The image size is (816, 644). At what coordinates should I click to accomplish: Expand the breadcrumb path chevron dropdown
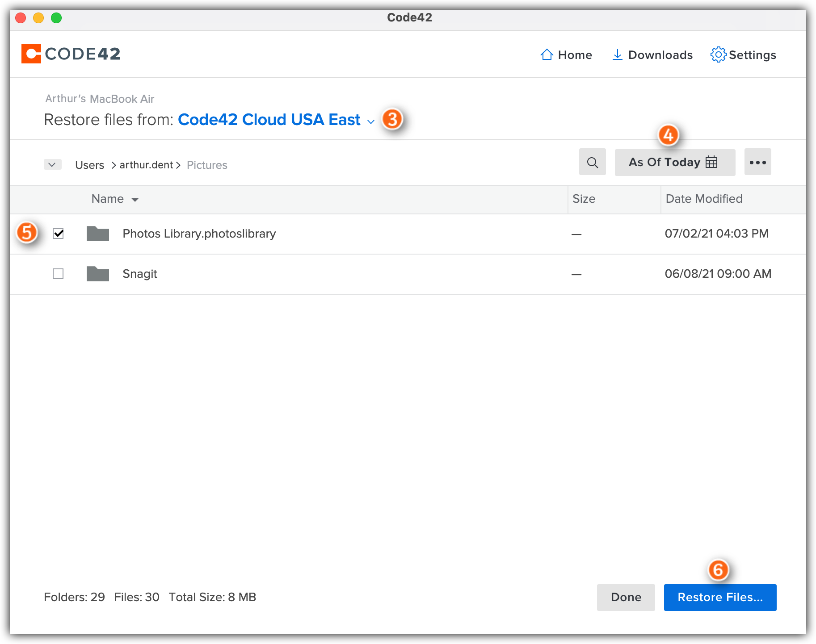click(52, 165)
